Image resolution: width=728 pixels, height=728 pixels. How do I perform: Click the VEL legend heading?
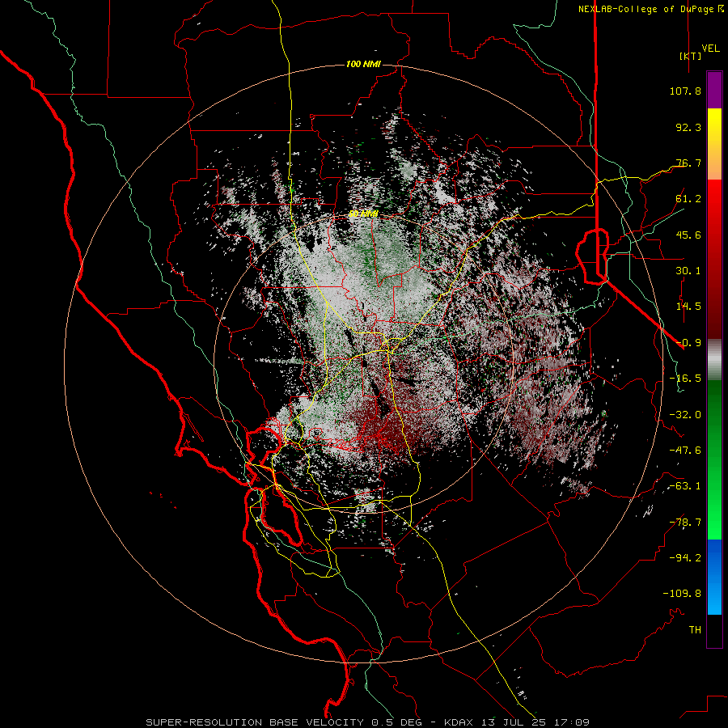point(710,49)
